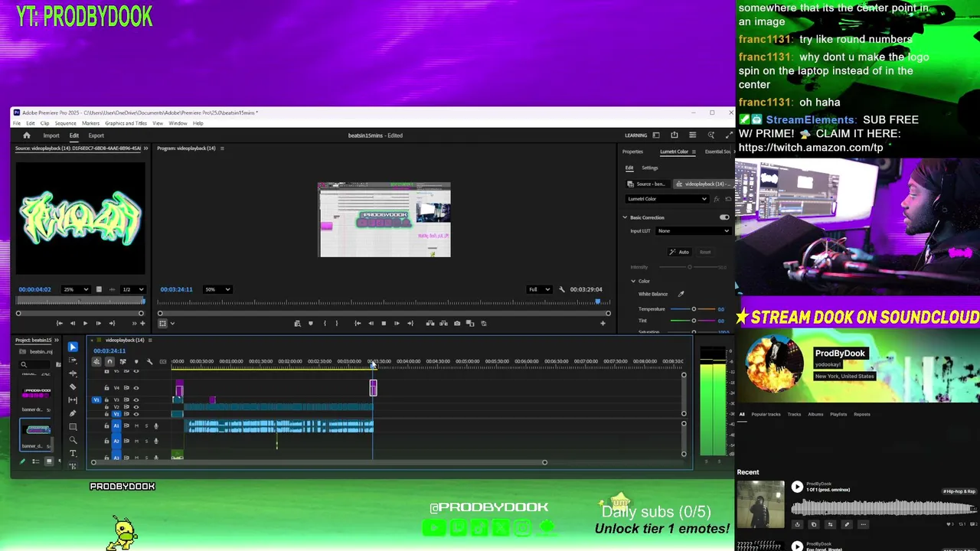Viewport: 980px width, 551px height.
Task: Switch project panel to list view
Action: tap(35, 461)
